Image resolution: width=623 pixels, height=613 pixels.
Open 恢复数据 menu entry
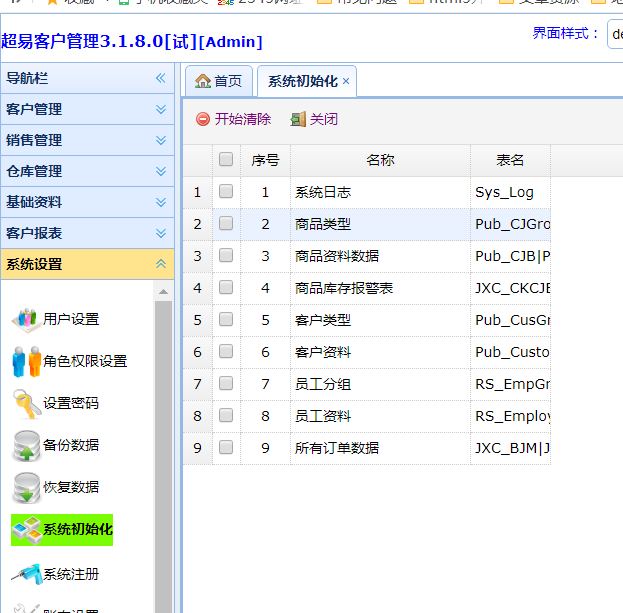(71, 487)
